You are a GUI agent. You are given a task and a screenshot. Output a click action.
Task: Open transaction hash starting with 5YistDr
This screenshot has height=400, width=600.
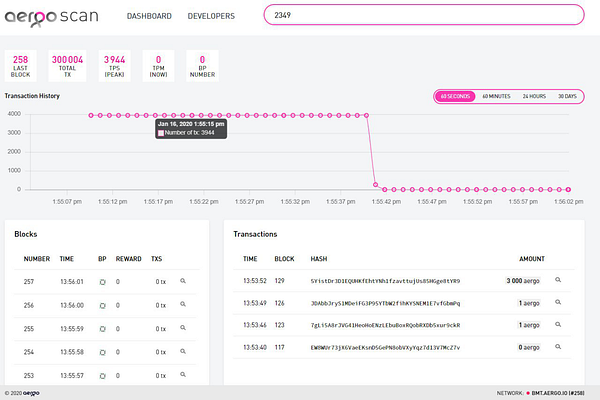[385, 281]
